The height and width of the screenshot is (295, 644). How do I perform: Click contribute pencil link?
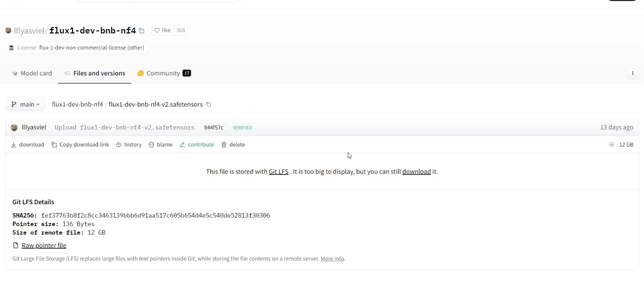tap(197, 144)
